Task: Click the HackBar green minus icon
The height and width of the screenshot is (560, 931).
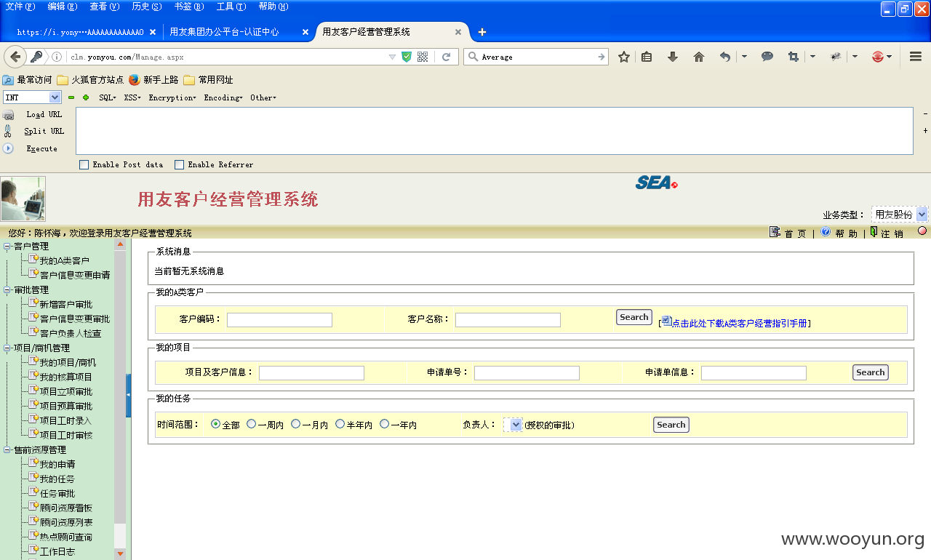Action: 71,97
